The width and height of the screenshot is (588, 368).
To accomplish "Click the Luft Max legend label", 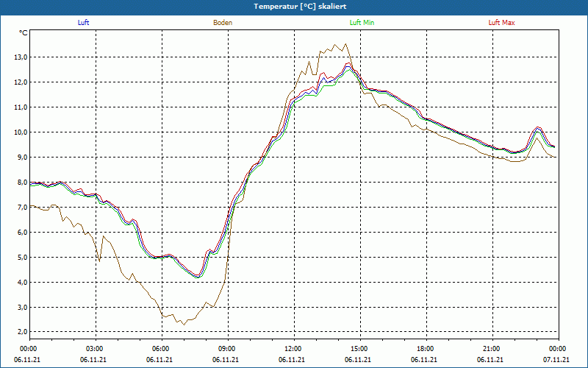I will (x=501, y=23).
